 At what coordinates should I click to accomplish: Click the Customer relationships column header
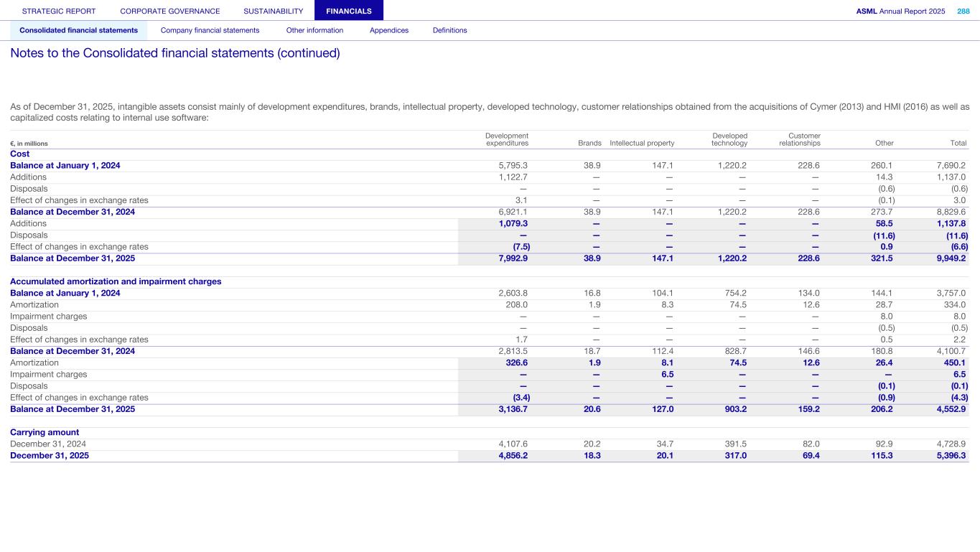[x=799, y=139]
